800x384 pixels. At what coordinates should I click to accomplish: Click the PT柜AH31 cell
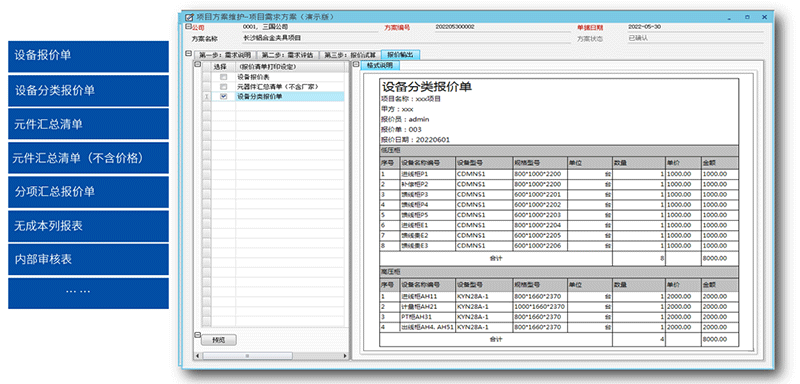427,317
